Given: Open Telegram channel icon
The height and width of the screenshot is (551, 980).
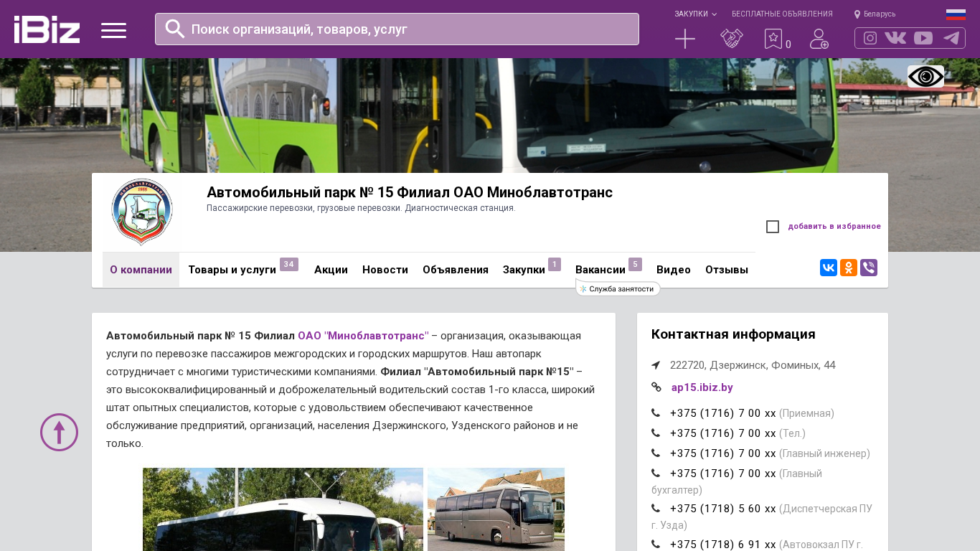Looking at the screenshot, I should point(951,38).
